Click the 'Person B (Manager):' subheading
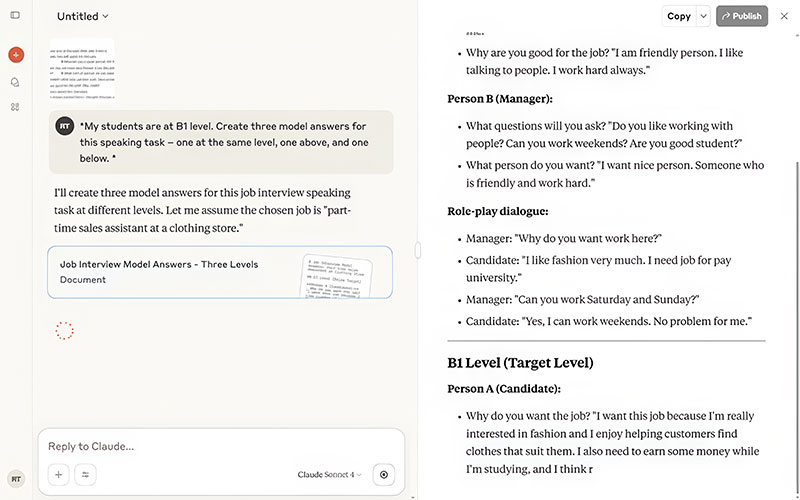This screenshot has height=500, width=800. click(x=499, y=99)
